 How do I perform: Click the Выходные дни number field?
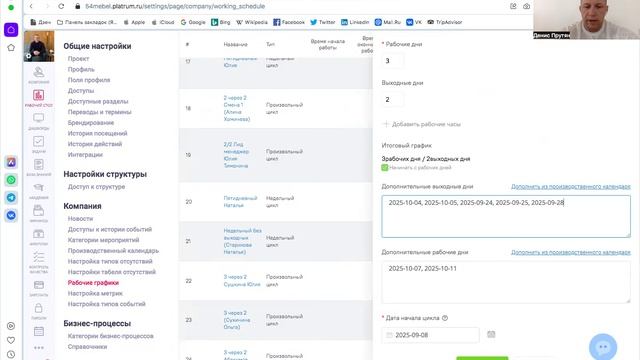[393, 100]
